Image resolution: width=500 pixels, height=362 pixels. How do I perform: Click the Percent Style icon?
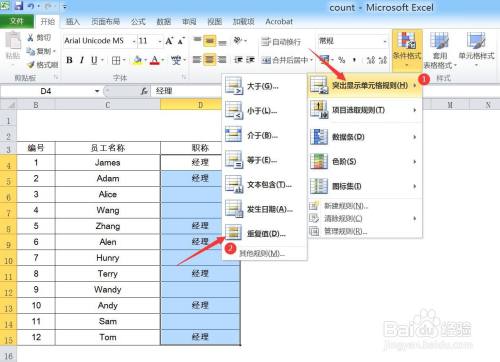341,60
